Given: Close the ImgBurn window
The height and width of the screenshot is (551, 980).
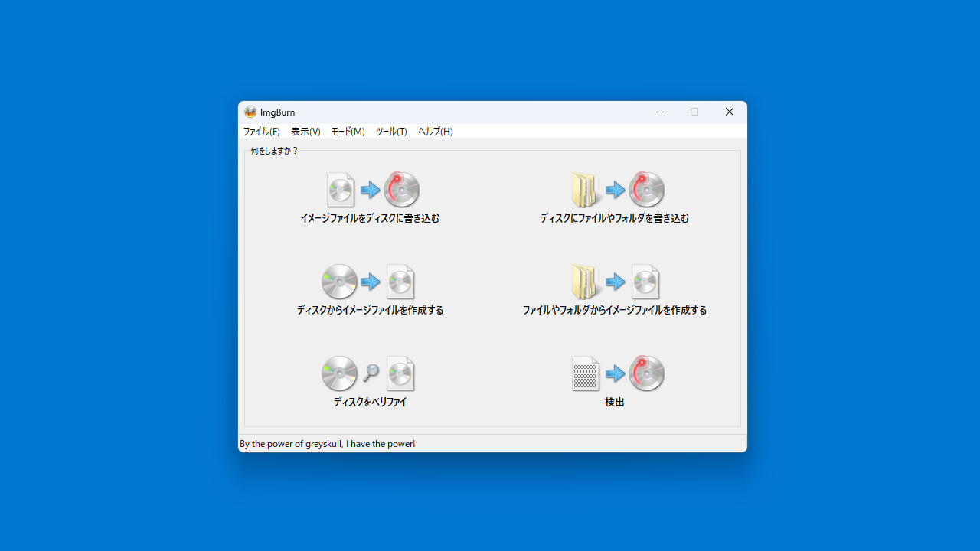Looking at the screenshot, I should tap(730, 112).
